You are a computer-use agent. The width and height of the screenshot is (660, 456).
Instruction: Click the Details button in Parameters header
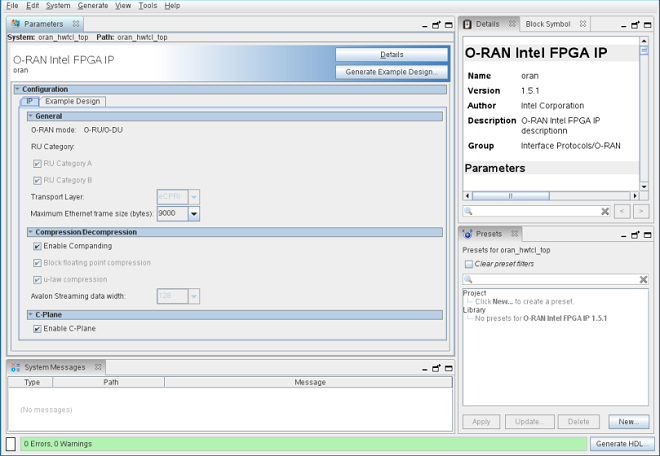click(391, 54)
